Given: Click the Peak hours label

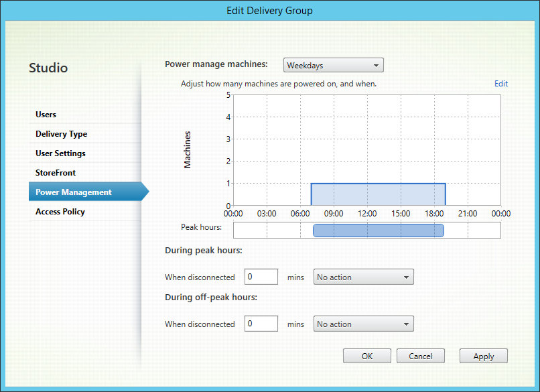Looking at the screenshot, I should tap(202, 227).
